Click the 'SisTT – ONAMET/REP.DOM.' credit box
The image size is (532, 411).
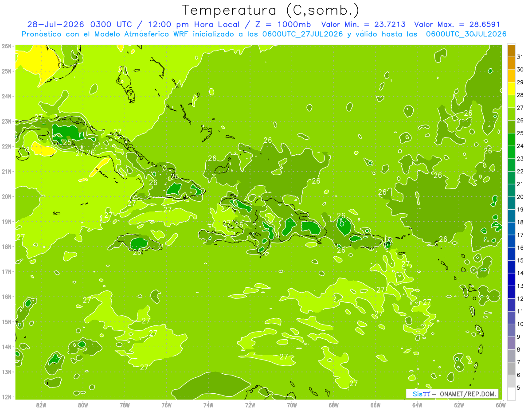(x=452, y=394)
